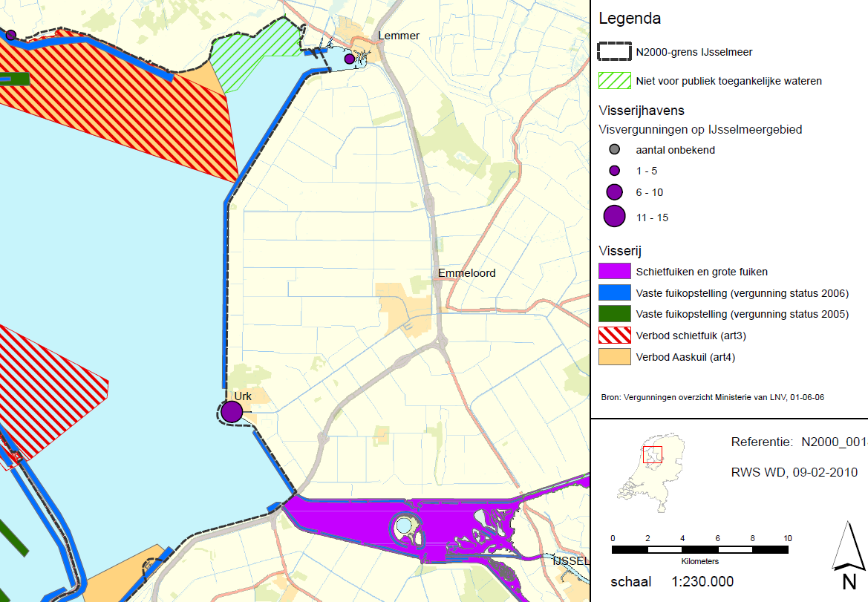Click the purple Schietfuiken legend swatch
This screenshot has height=602, width=868.
pyautogui.click(x=615, y=271)
